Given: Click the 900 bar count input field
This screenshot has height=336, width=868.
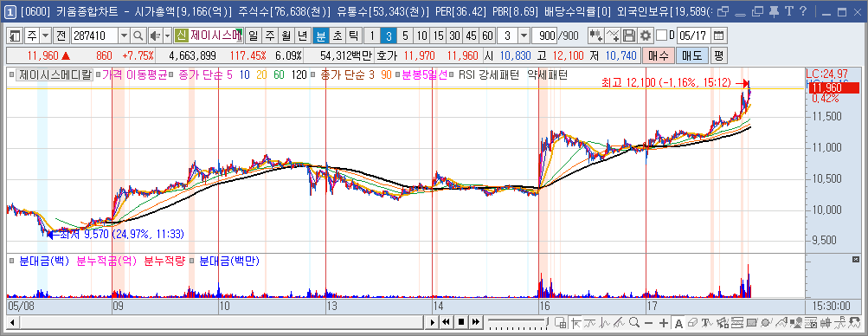Looking at the screenshot, I should 544,36.
